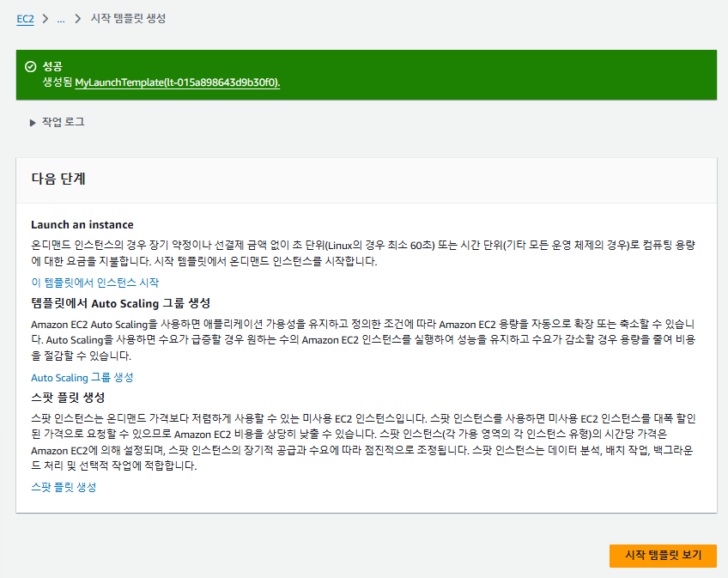Expand the 작업 로그 section
728x578 pixels.
(x=58, y=122)
